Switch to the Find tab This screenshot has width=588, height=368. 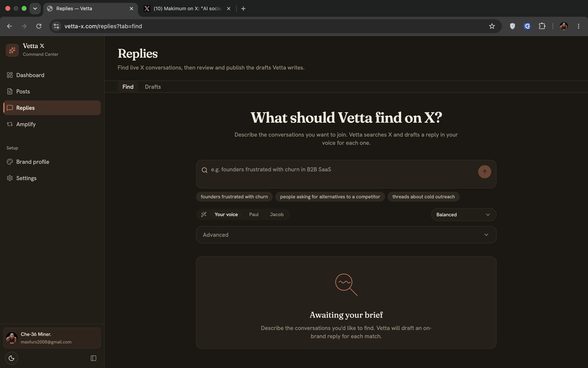click(x=128, y=87)
